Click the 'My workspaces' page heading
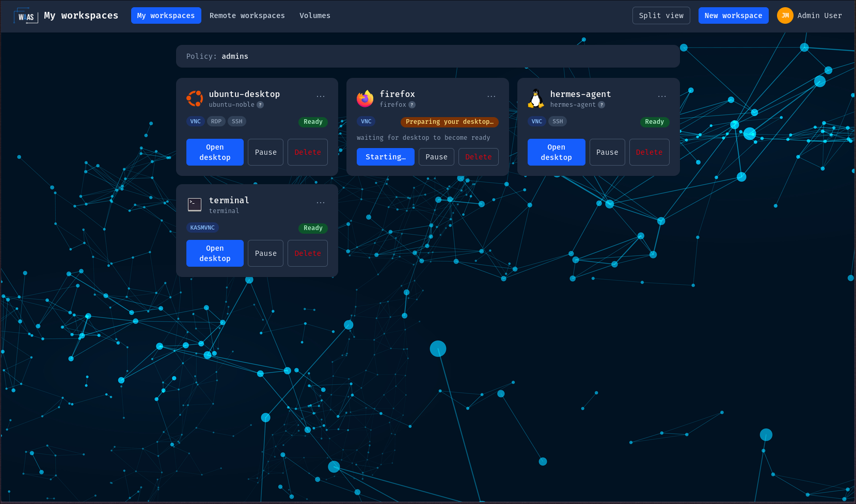The width and height of the screenshot is (856, 504). click(81, 15)
